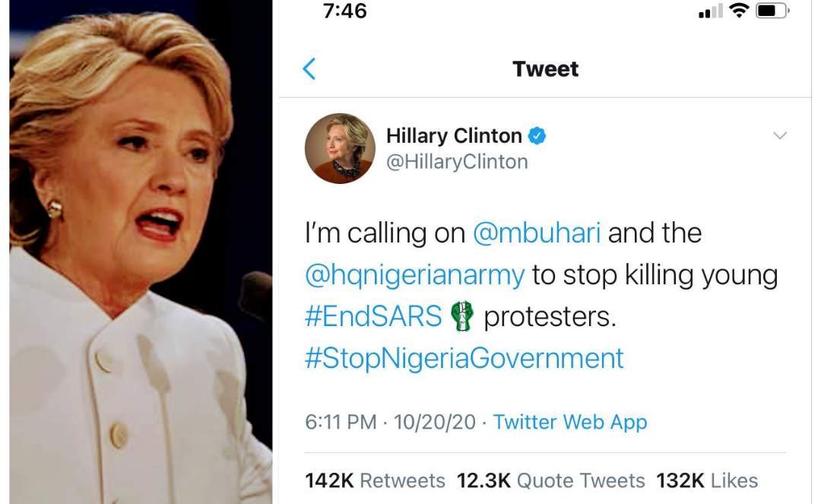This screenshot has height=504, width=821.
Task: Tap the blue back arrow
Action: tap(309, 68)
